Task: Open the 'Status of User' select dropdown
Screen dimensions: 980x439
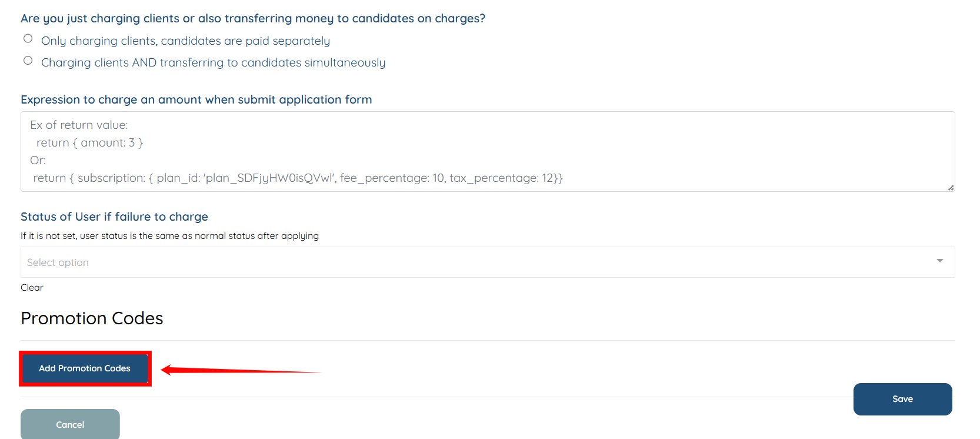Action: tap(487, 262)
